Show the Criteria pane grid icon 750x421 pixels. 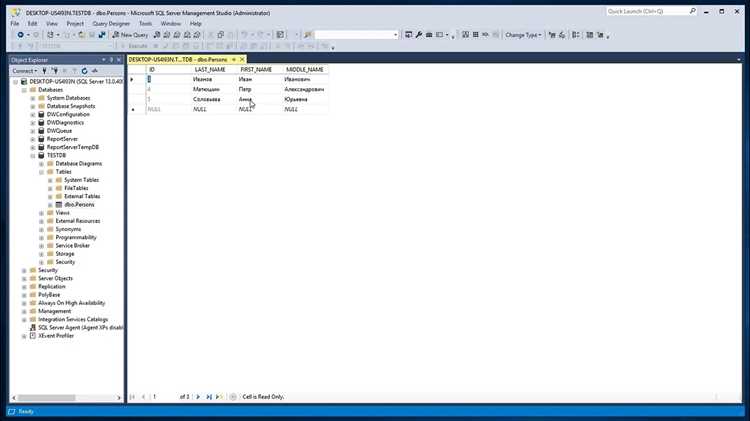pos(475,35)
